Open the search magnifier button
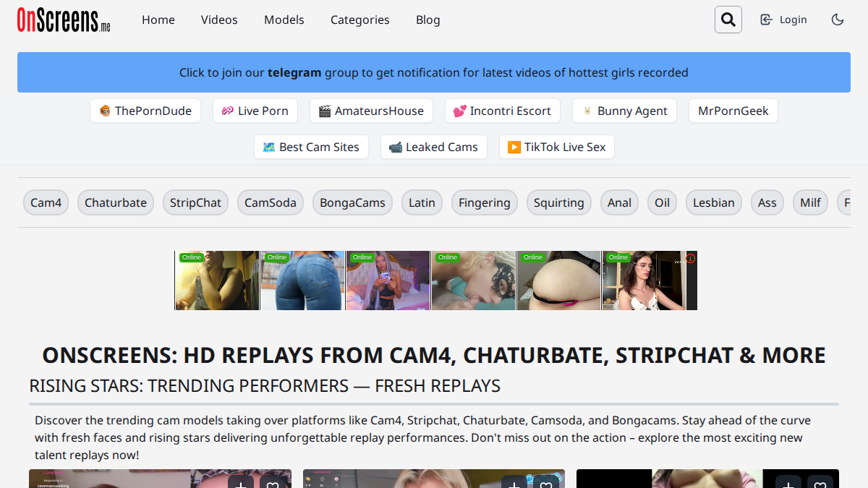The height and width of the screenshot is (488, 868). coord(728,20)
